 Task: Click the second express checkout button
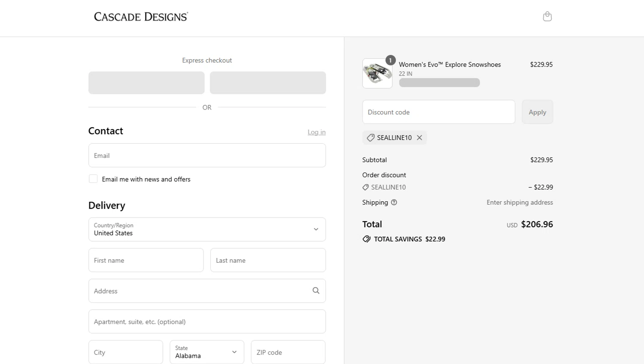268,83
